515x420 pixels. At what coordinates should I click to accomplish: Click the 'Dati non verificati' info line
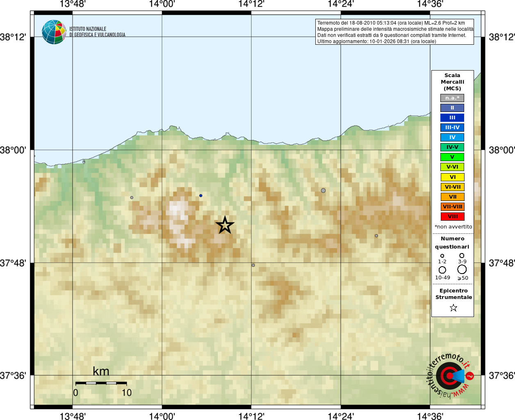click(x=392, y=35)
